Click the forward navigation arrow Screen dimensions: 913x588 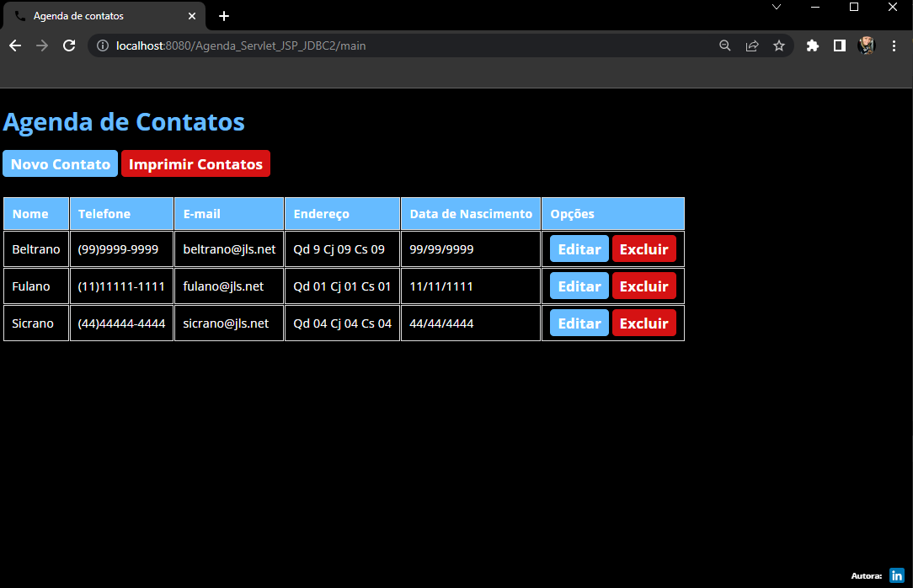click(41, 45)
